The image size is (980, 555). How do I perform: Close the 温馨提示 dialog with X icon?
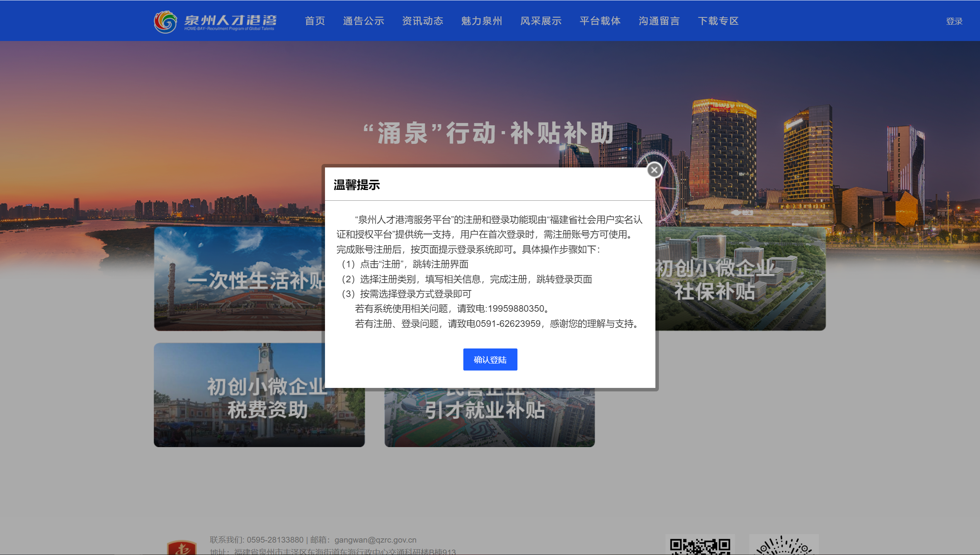pyautogui.click(x=654, y=170)
